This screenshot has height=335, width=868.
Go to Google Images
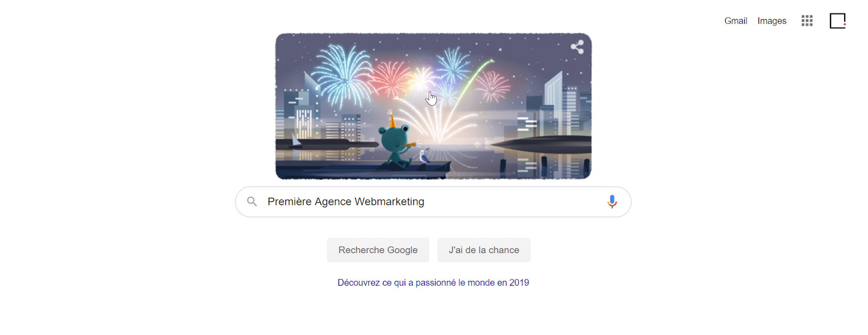(x=772, y=21)
